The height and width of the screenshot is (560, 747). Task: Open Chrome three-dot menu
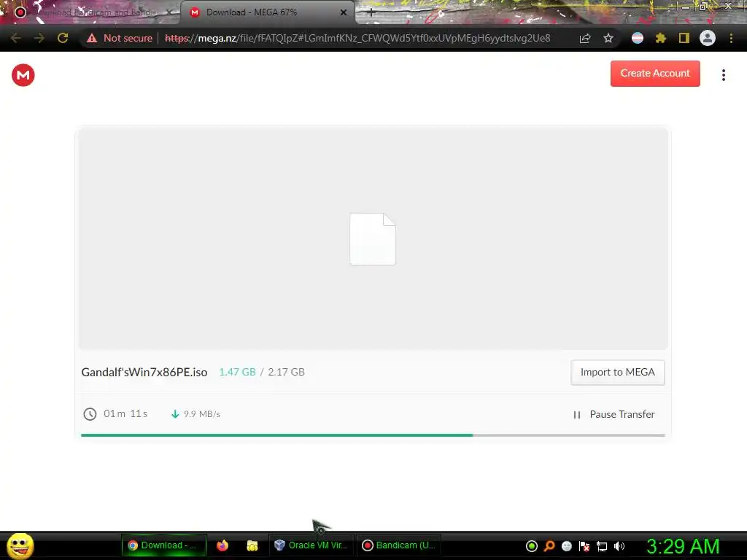pyautogui.click(x=731, y=38)
